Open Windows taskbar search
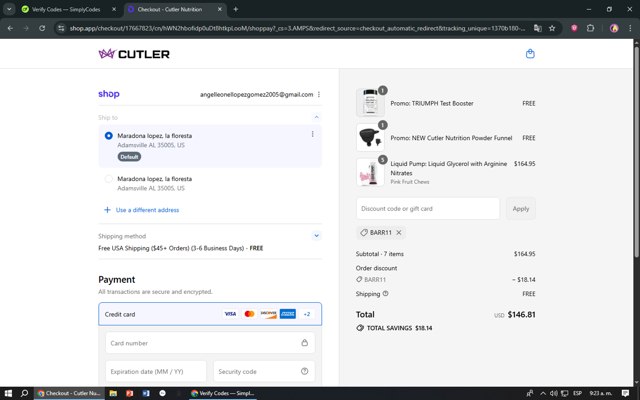 (24, 393)
